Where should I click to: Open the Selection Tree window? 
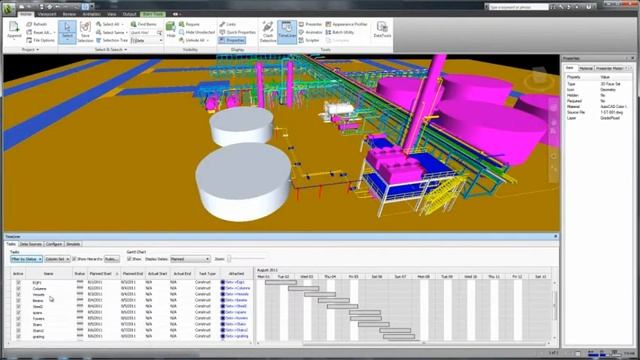coord(112,40)
